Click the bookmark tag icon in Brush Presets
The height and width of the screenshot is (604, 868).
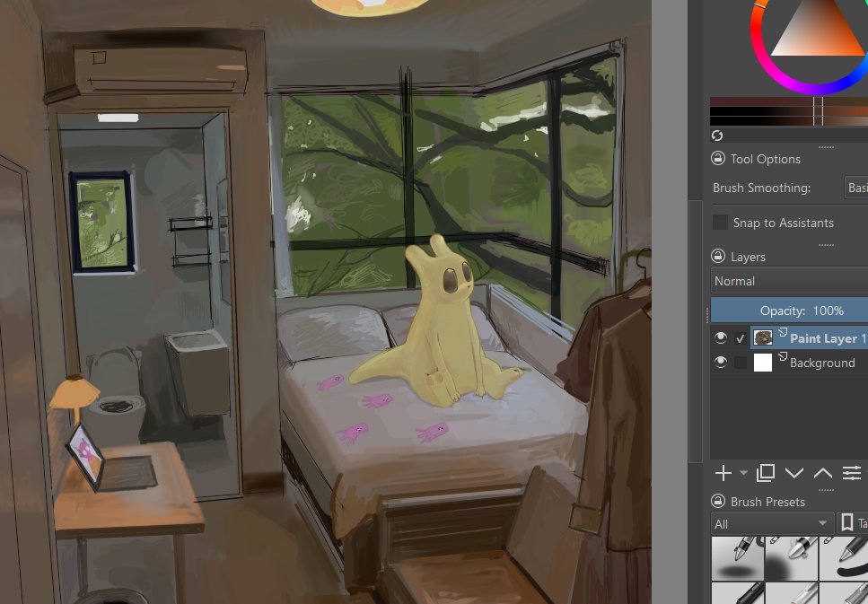[847, 523]
